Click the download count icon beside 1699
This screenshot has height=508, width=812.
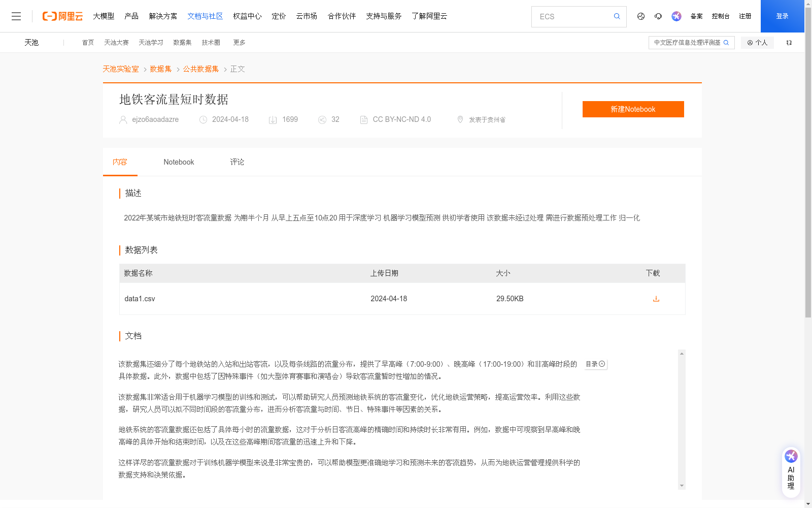[x=273, y=120]
